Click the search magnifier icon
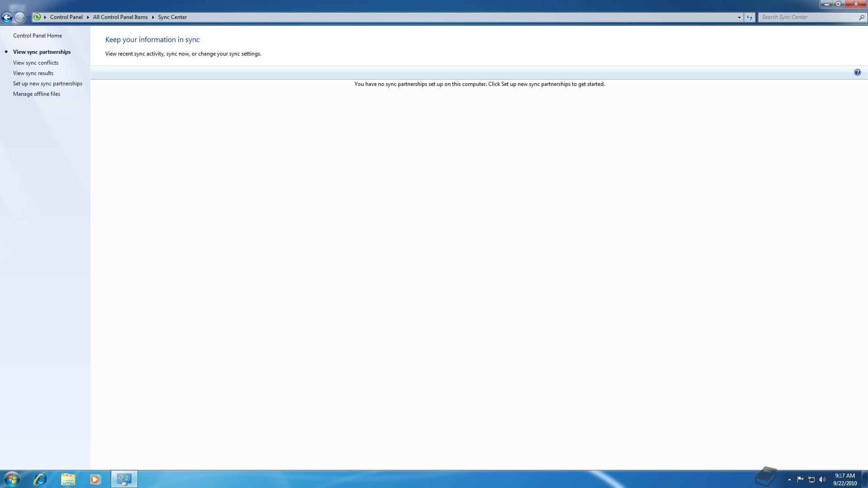 pos(861,17)
